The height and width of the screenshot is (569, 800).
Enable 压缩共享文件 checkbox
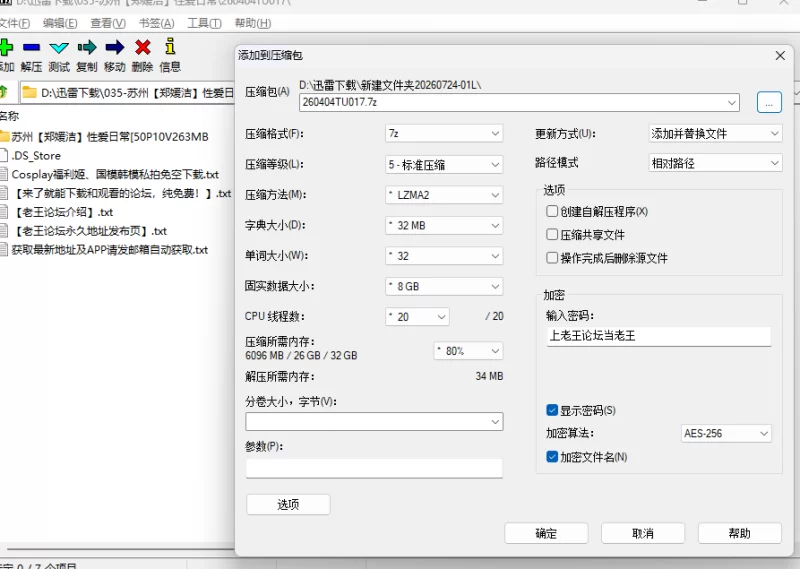552,234
